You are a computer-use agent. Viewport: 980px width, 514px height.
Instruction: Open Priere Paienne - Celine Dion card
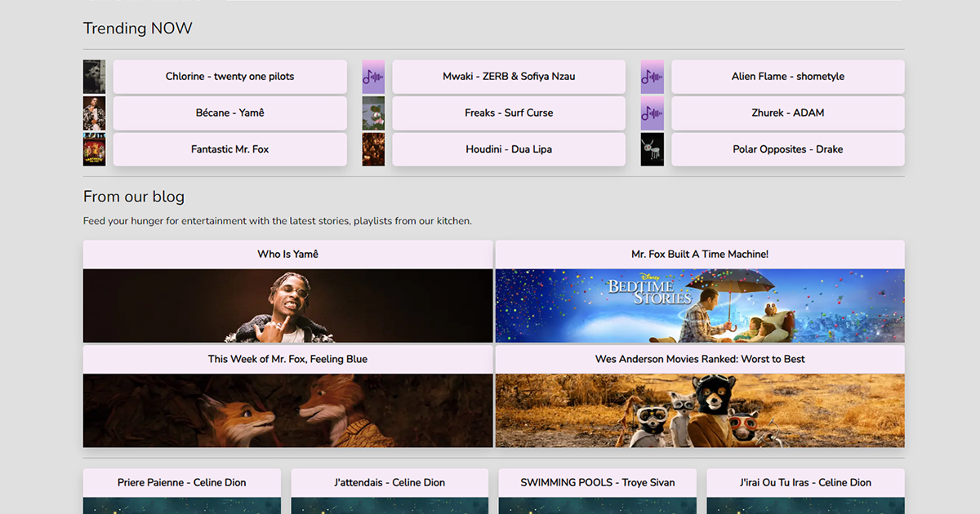click(x=182, y=483)
